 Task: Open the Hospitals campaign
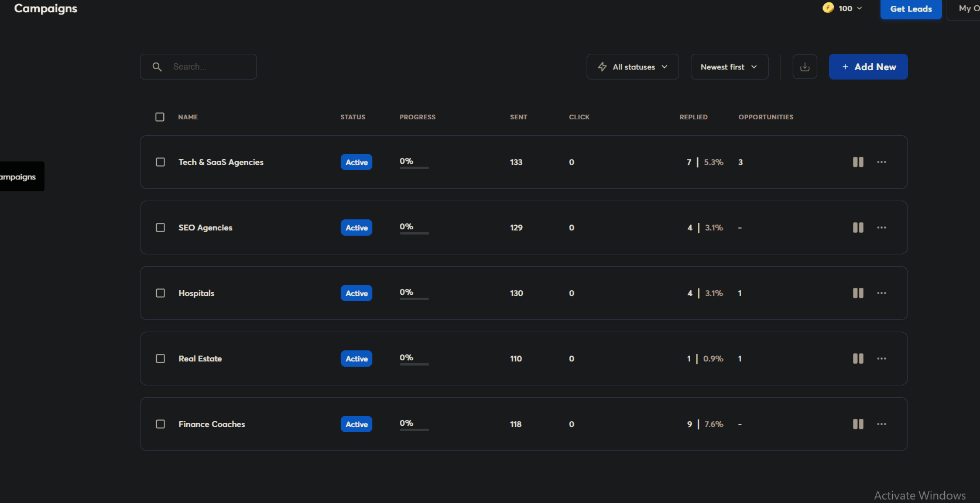196,293
